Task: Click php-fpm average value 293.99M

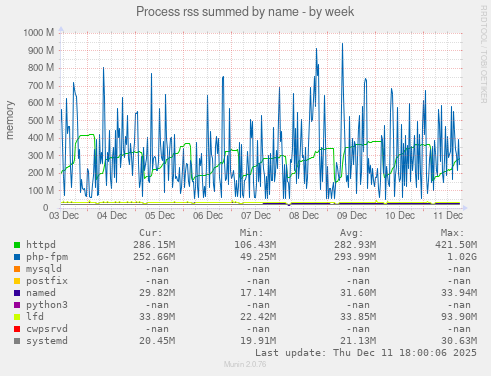Action: [x=355, y=257]
